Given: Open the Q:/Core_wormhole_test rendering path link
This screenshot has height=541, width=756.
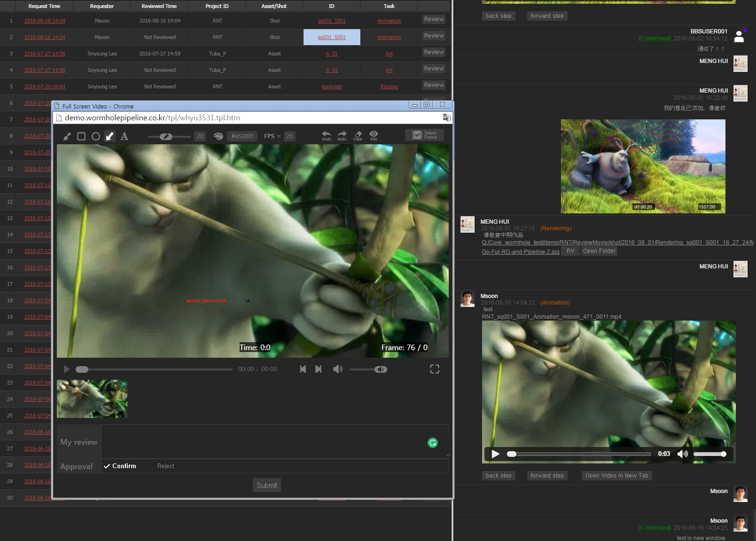Looking at the screenshot, I should (617, 243).
